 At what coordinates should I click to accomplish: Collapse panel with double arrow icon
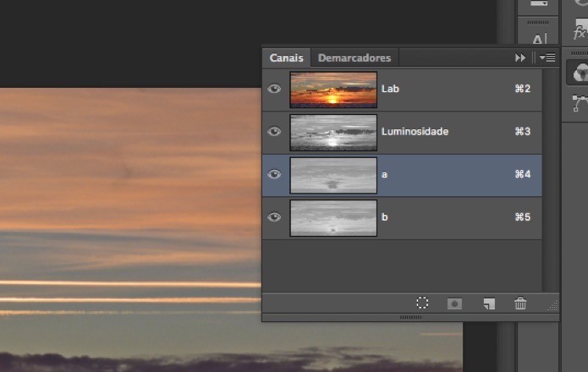520,57
